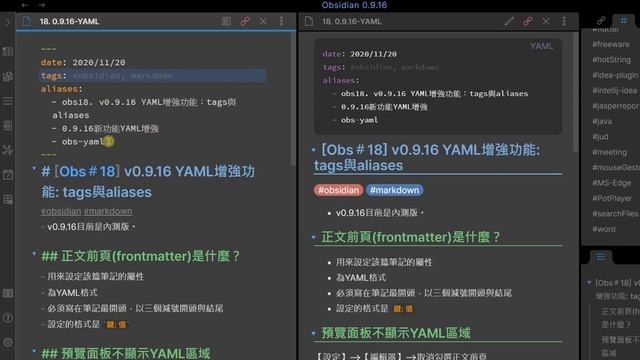Close the left editor pane
Image resolution: width=640 pixels, height=360 pixels.
(x=263, y=21)
